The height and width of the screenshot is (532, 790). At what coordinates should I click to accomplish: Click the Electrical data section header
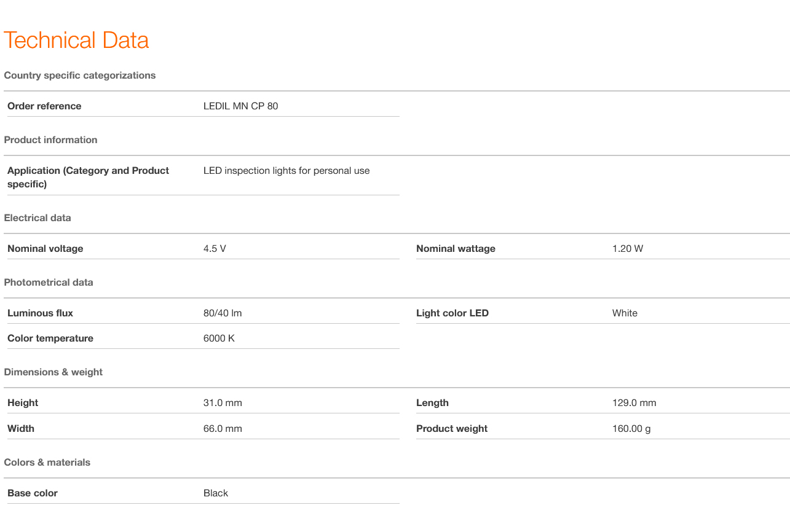pos(38,218)
